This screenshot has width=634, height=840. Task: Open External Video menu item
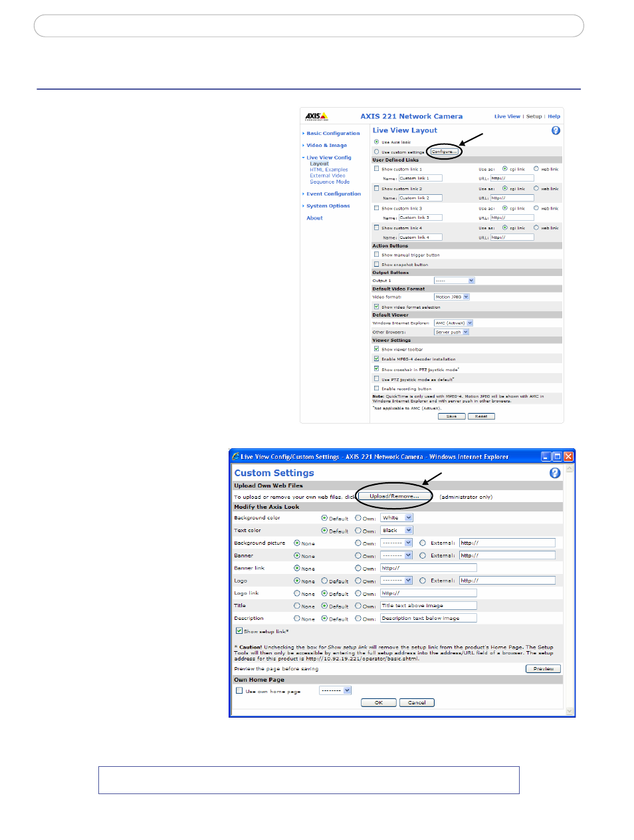tap(328, 176)
